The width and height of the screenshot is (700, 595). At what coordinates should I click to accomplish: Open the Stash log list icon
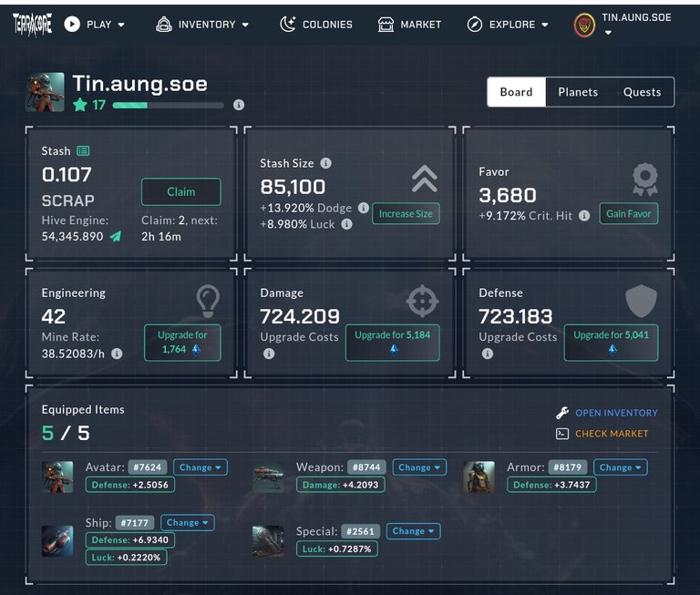(83, 151)
